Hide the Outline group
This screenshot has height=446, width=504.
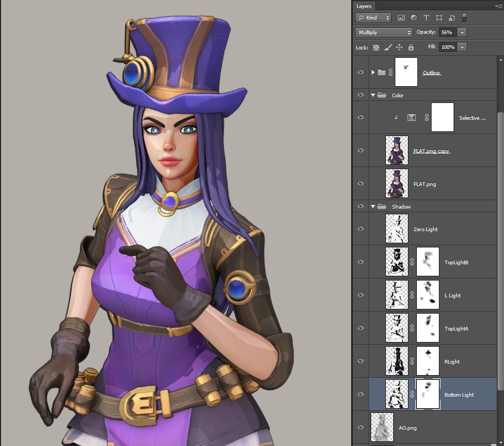pos(361,72)
